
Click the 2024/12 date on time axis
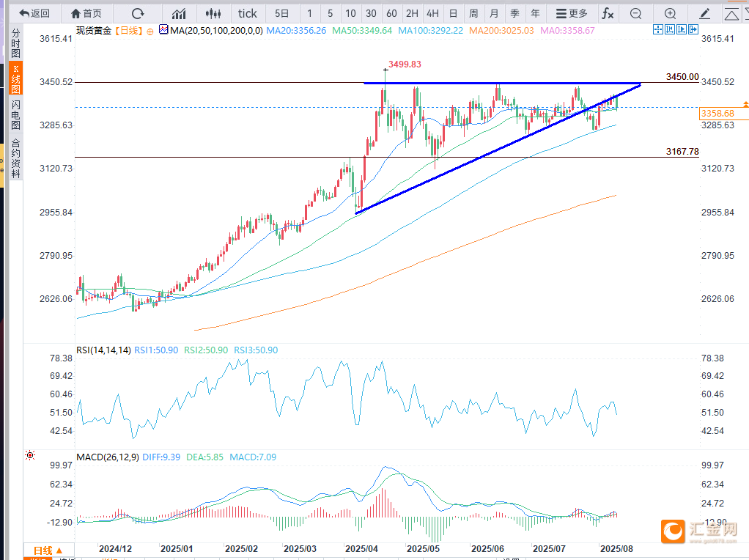point(115,549)
